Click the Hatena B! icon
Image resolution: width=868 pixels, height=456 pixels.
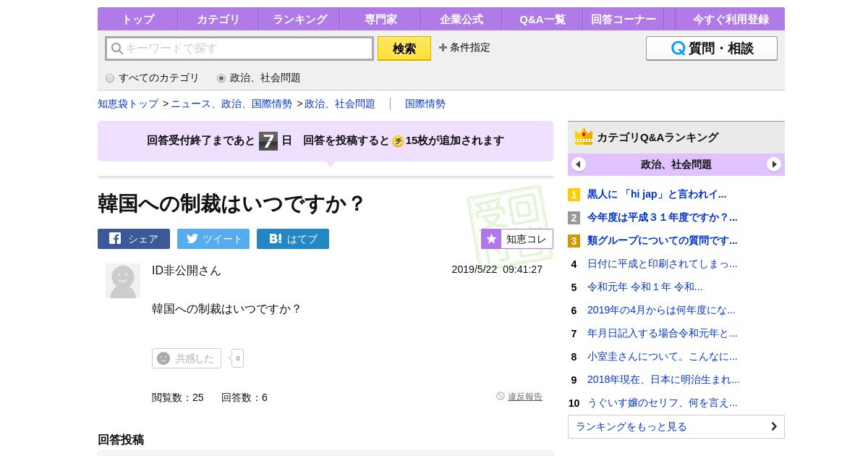(275, 238)
